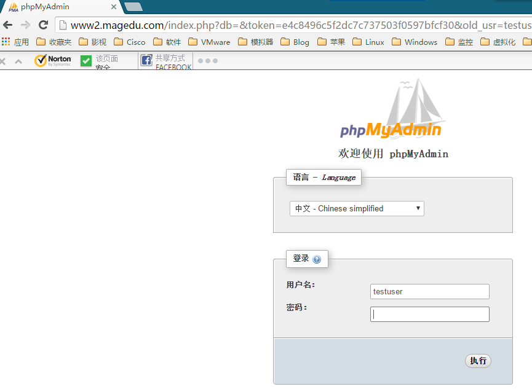Click the address bar URL
This screenshot has height=392, width=532.
click(300, 25)
